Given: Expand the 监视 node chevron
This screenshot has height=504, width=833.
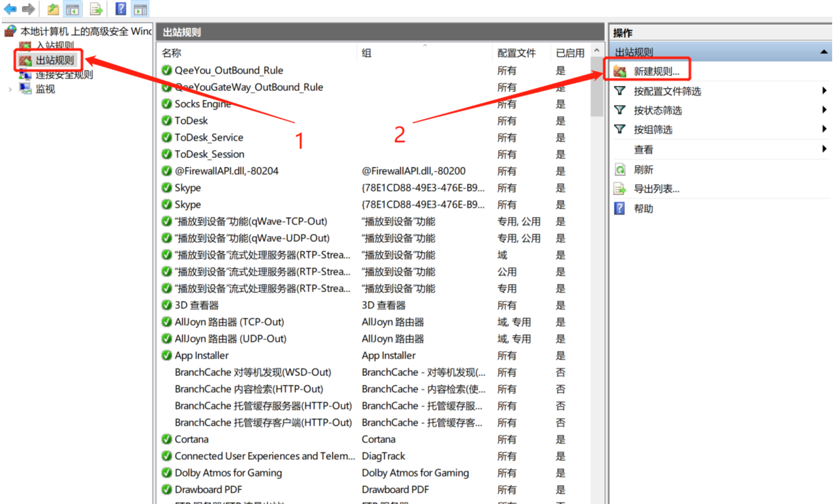Looking at the screenshot, I should click(x=10, y=90).
